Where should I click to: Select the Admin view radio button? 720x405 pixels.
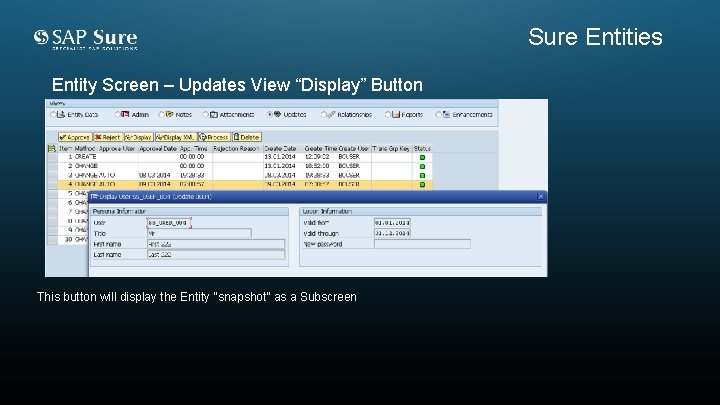coord(117,114)
